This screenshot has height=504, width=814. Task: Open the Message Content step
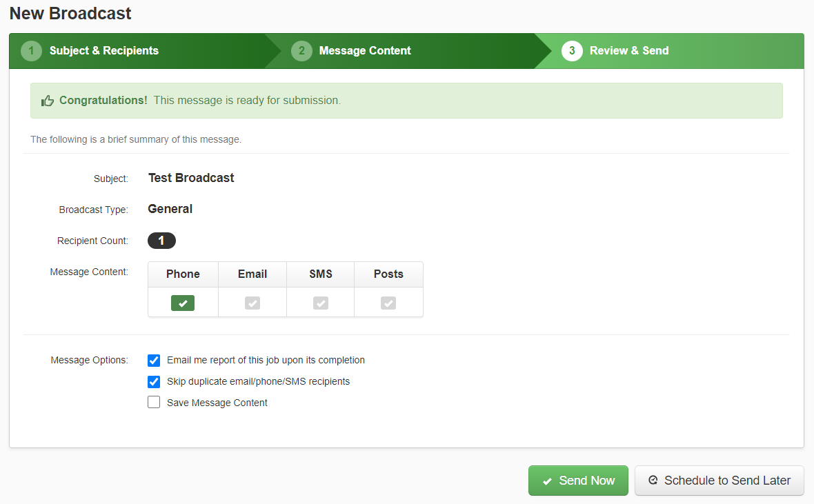click(364, 50)
